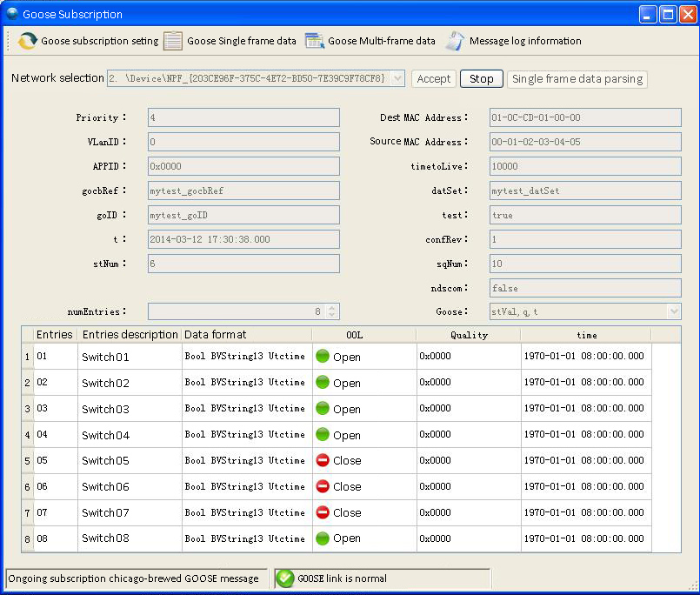Expand the Goose stVal, q, t dropdown
This screenshot has width=700, height=595.
pos(674,311)
